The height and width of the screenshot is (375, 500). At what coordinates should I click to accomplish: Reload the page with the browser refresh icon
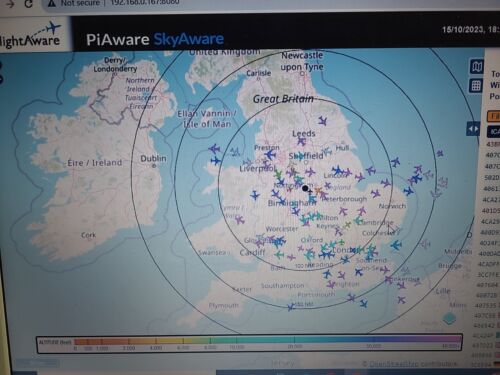(x=29, y=3)
